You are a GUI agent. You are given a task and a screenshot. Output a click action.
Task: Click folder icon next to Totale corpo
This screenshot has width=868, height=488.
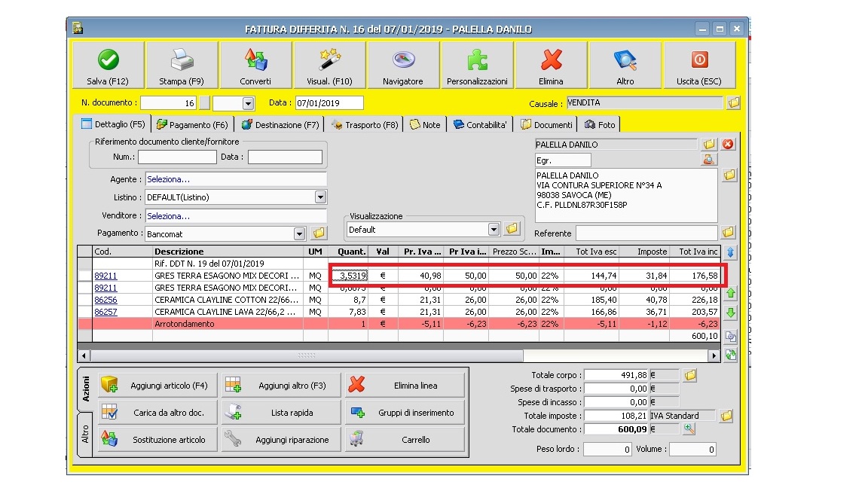(x=689, y=375)
